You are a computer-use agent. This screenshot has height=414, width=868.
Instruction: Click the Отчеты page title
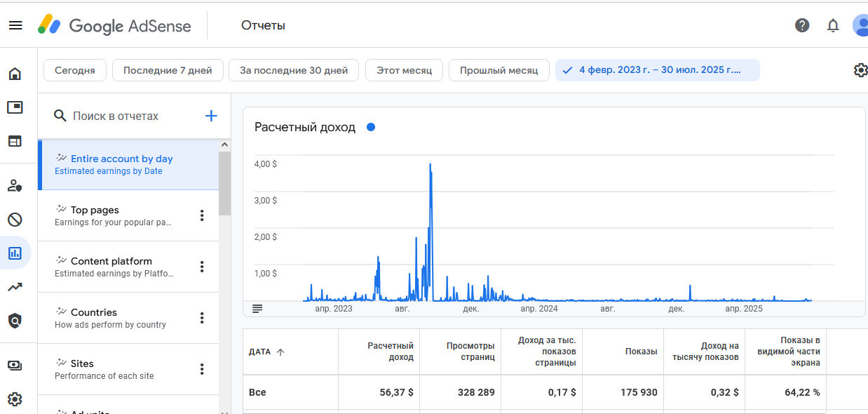pyautogui.click(x=263, y=26)
